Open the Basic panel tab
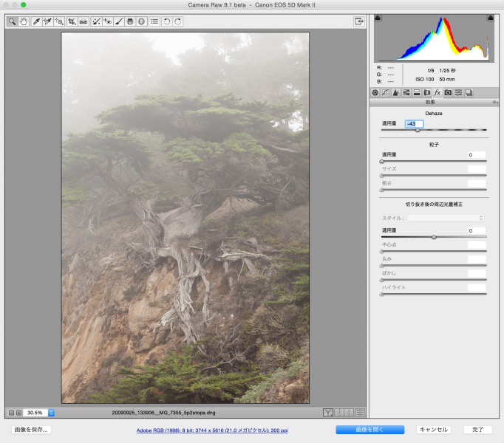 375,93
